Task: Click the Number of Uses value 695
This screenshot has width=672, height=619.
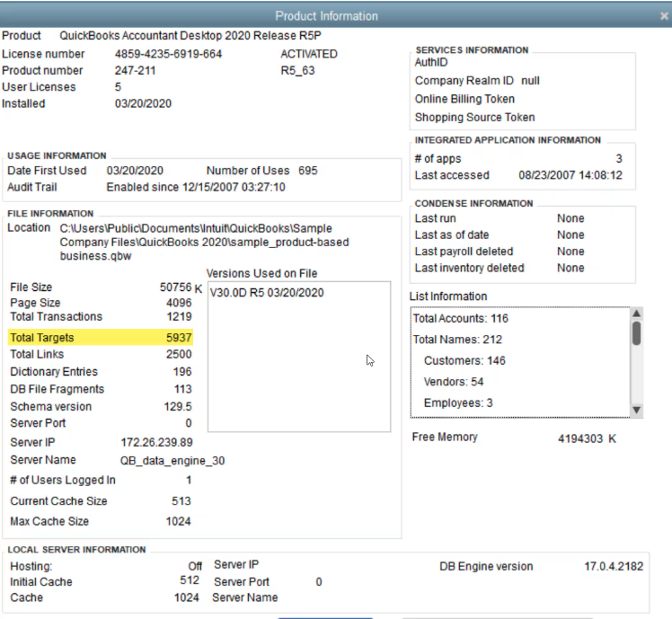Action: point(308,171)
